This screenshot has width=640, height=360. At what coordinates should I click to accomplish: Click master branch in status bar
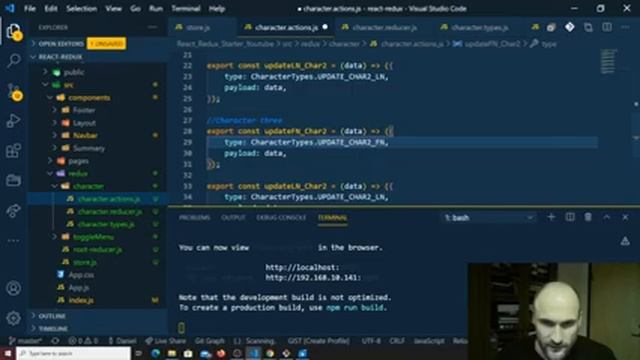[x=25, y=341]
